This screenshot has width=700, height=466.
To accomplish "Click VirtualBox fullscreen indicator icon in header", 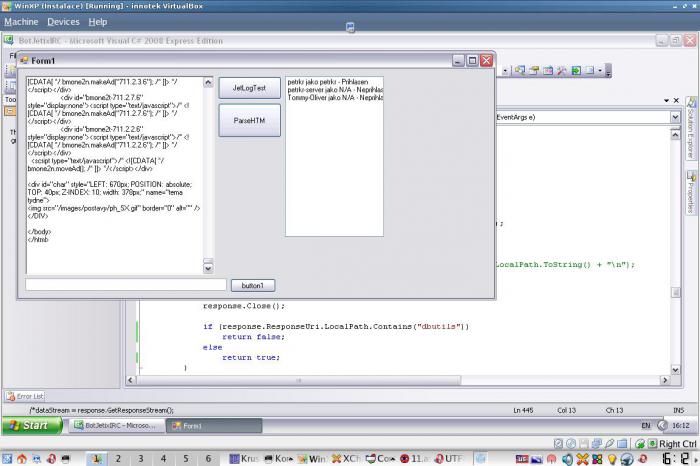I will click(x=350, y=27).
